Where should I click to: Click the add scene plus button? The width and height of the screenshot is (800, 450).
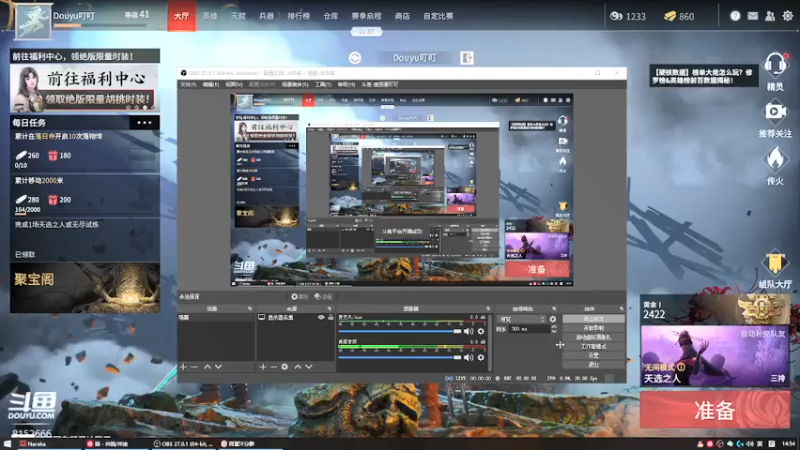[183, 367]
